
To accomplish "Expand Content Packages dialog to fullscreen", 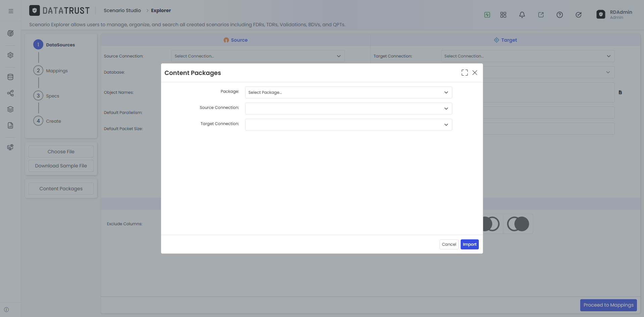I will (x=465, y=73).
